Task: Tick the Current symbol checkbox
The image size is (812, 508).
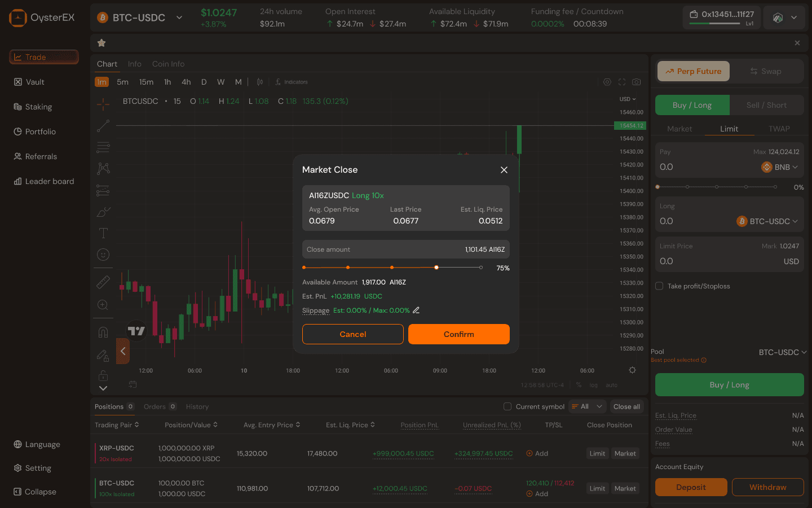Action: (x=507, y=406)
